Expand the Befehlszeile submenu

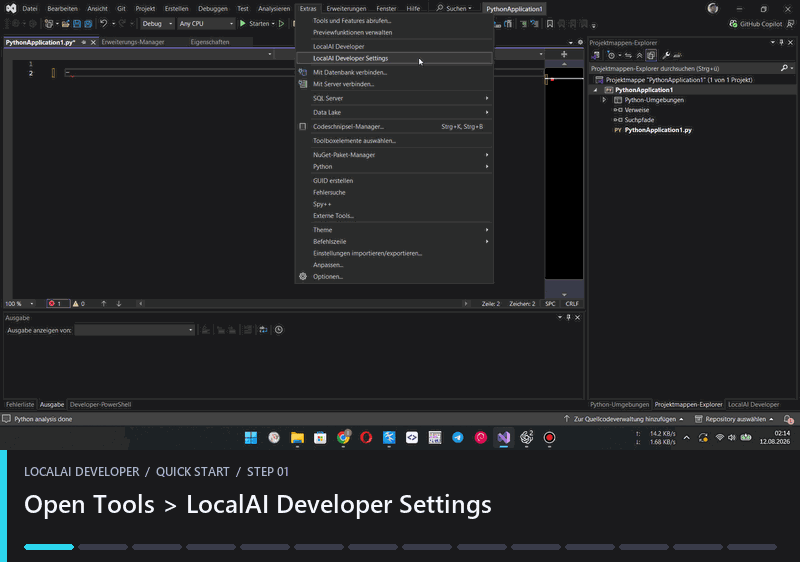coord(394,242)
